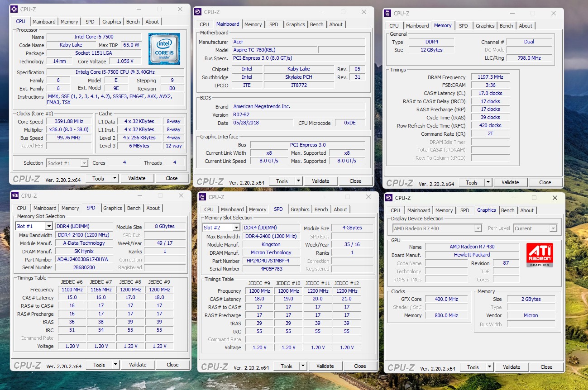This screenshot has height=390, width=588.
Task: Select the Mainboard tab in the Graphics-tab window
Action: (x=419, y=210)
